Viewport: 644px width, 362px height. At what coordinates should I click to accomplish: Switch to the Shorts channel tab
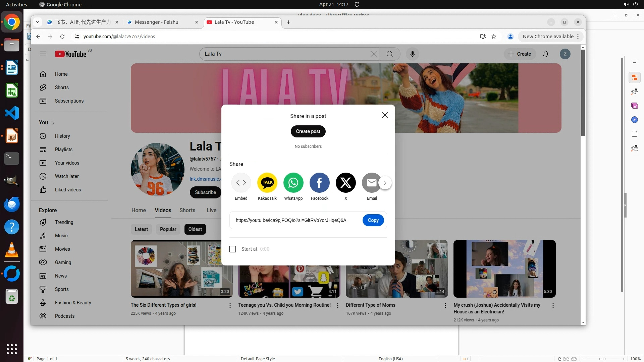[187, 210]
